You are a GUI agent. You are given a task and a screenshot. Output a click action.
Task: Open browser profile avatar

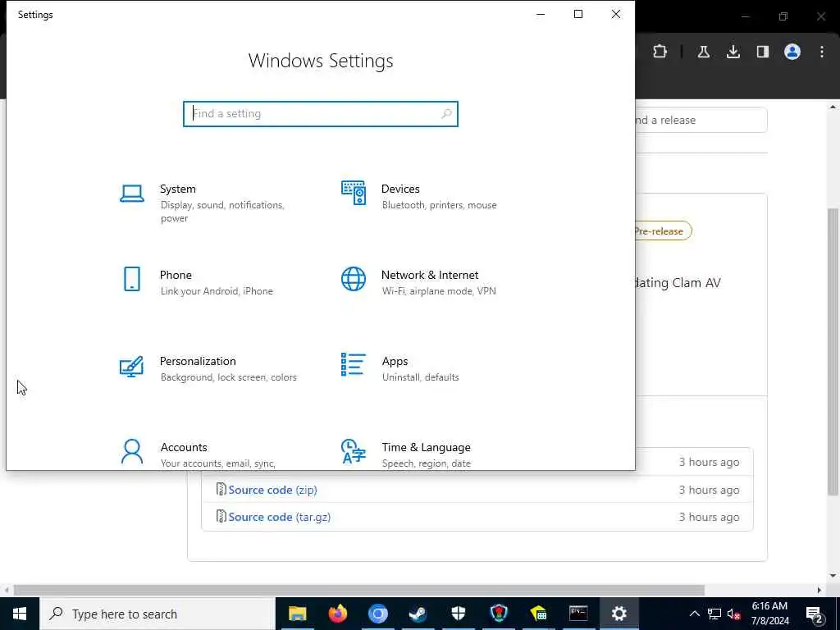(792, 52)
